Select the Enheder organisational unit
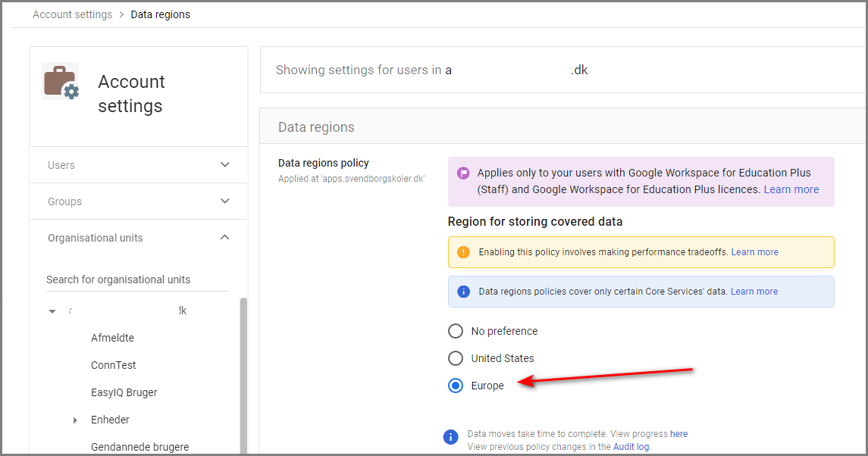Image resolution: width=868 pixels, height=456 pixels. (110, 420)
